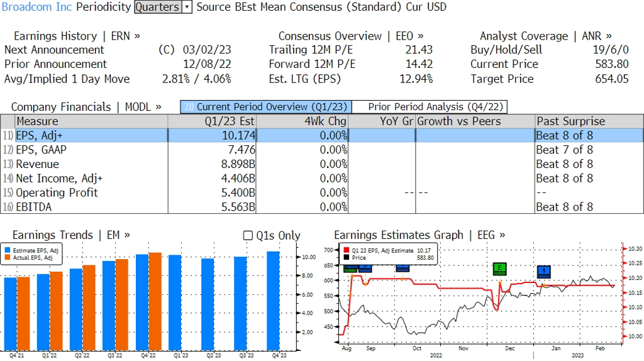This screenshot has width=644, height=361.
Task: Click the 4Wk Chg column header
Action: click(x=302, y=121)
